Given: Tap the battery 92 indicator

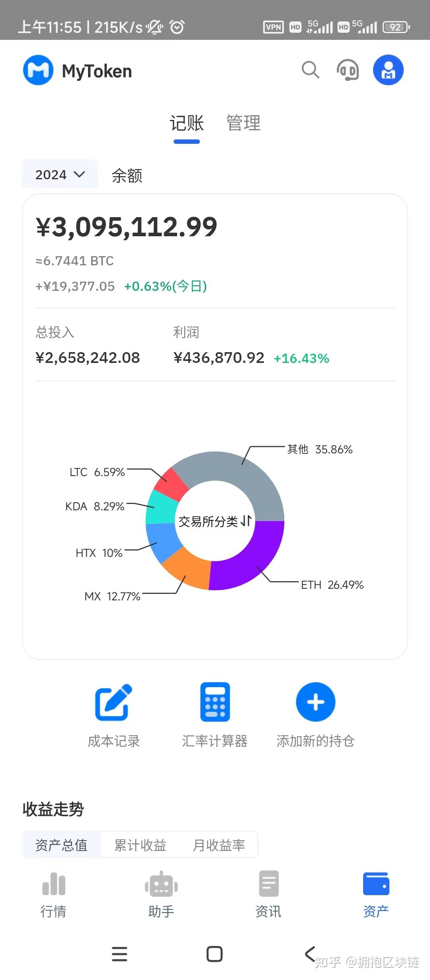Looking at the screenshot, I should pyautogui.click(x=396, y=27).
